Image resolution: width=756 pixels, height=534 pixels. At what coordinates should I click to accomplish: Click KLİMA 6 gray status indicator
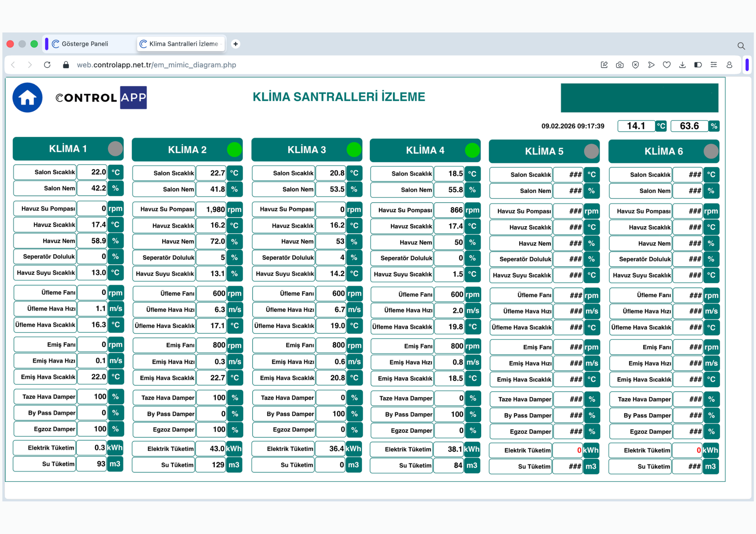pos(711,151)
